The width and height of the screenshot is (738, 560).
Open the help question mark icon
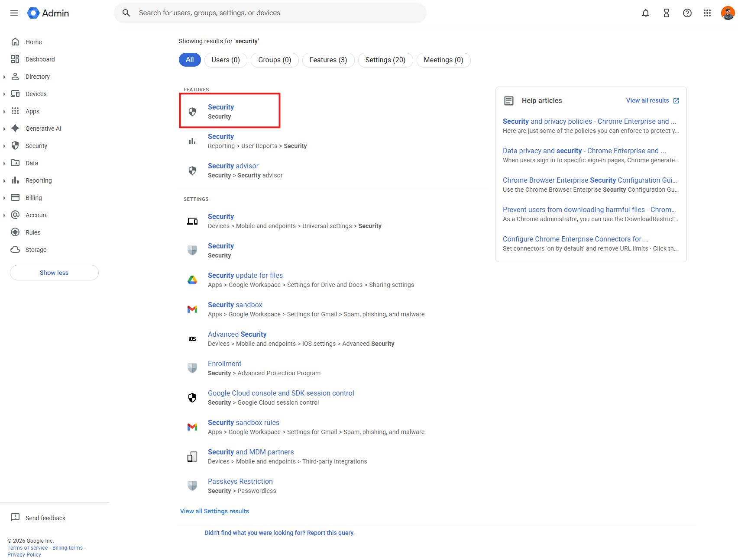[x=687, y=13]
